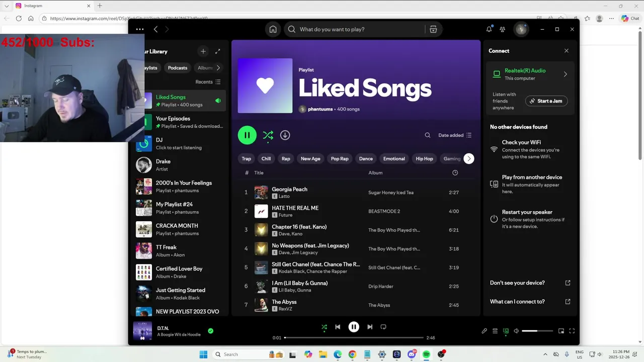644x362 pixels.
Task: Open the Lyrics microphone icon
Action: tap(484, 331)
